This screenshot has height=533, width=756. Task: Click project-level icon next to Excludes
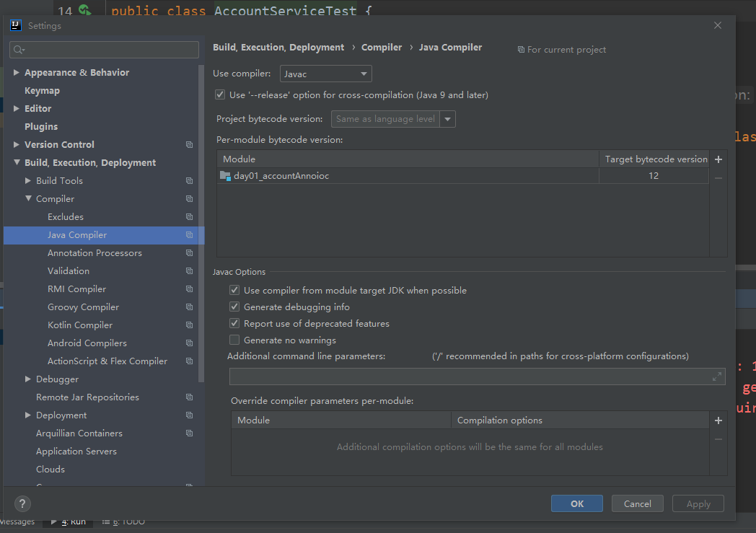click(190, 217)
